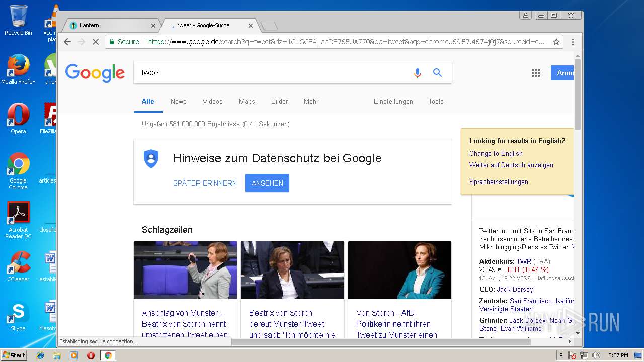Click the Internet Explorer taskbar icon
644x362 pixels.
point(40,355)
